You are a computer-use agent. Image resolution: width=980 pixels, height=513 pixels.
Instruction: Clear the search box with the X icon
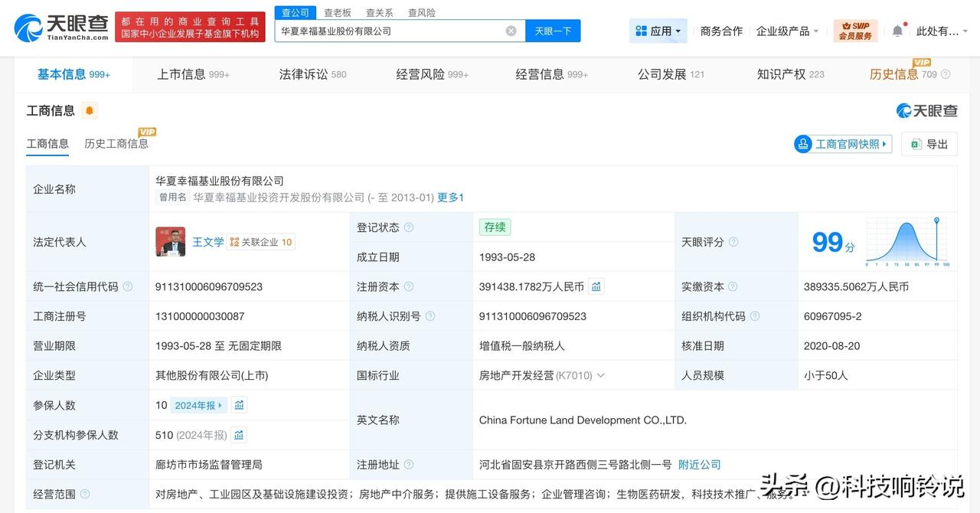coord(511,31)
